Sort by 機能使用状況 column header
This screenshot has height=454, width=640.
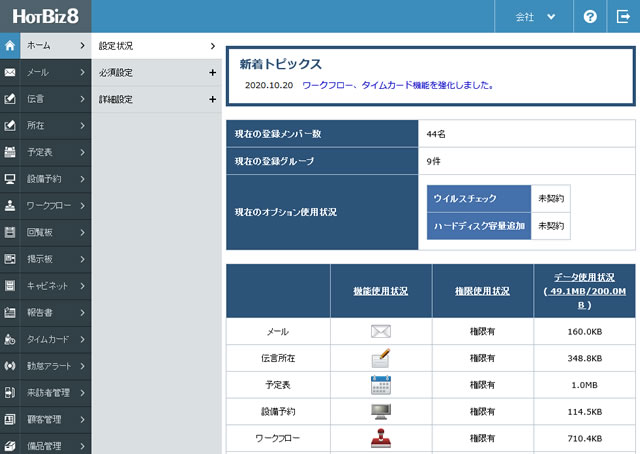click(x=380, y=291)
